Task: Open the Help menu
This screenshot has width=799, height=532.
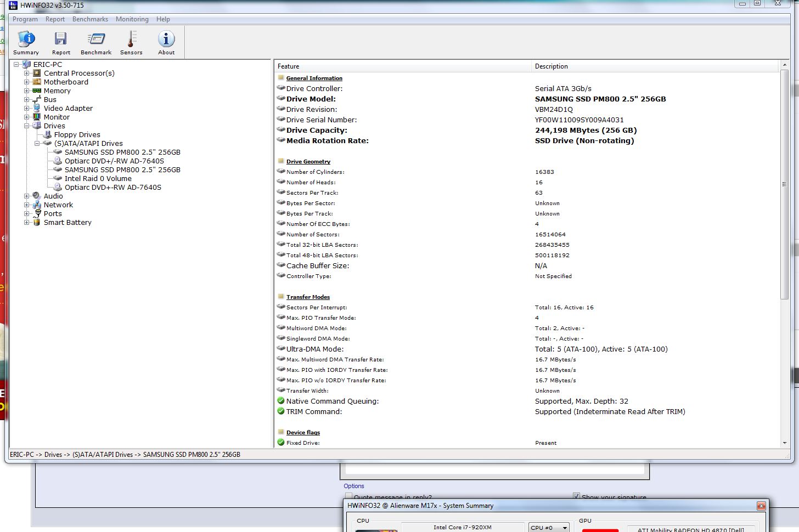Action: [x=163, y=19]
